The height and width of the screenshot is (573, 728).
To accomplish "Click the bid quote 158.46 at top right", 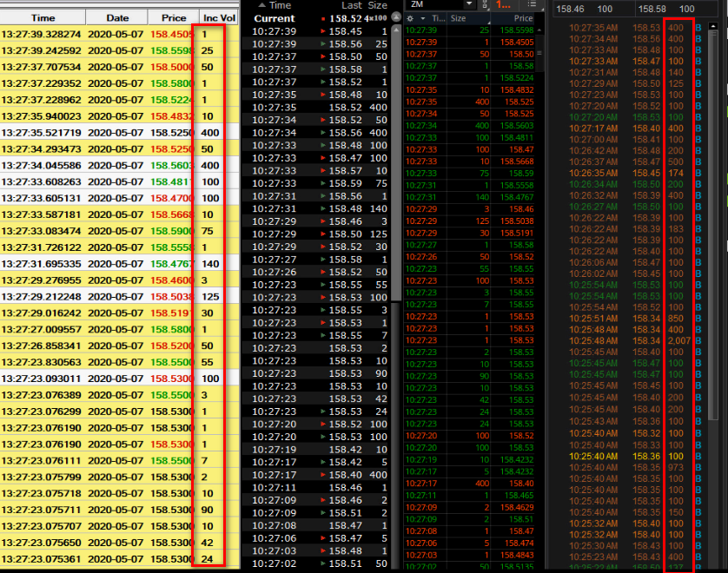I will (x=570, y=9).
